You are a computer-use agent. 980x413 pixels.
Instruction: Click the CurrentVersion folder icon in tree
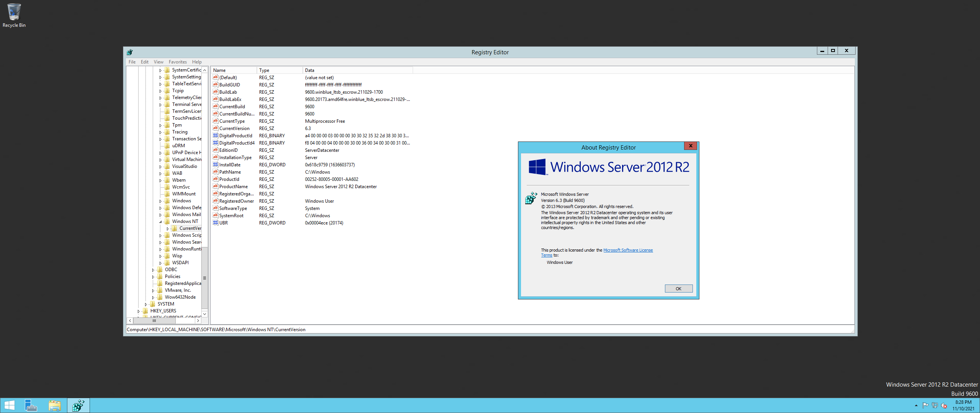[x=175, y=228]
